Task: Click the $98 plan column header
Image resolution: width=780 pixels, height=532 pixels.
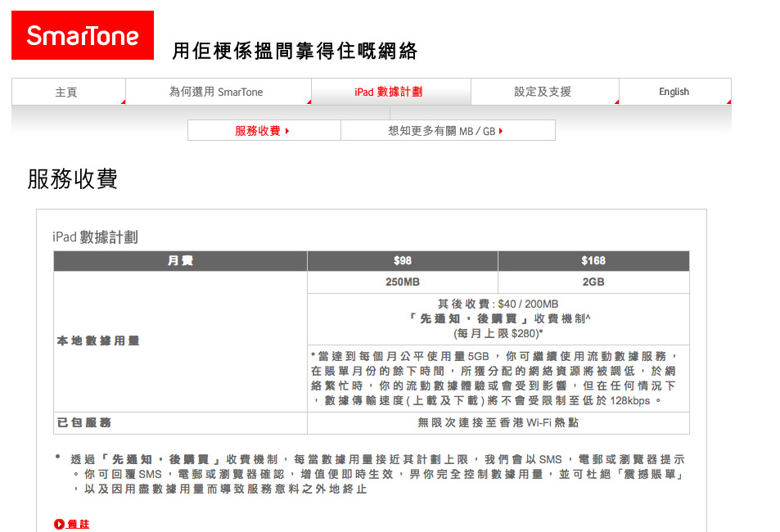Action: click(x=402, y=261)
